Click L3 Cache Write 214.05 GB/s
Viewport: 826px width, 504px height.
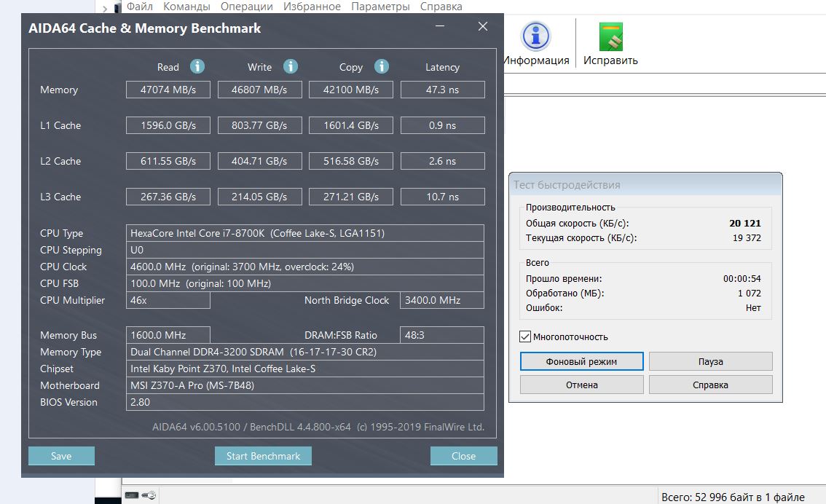pos(260,197)
